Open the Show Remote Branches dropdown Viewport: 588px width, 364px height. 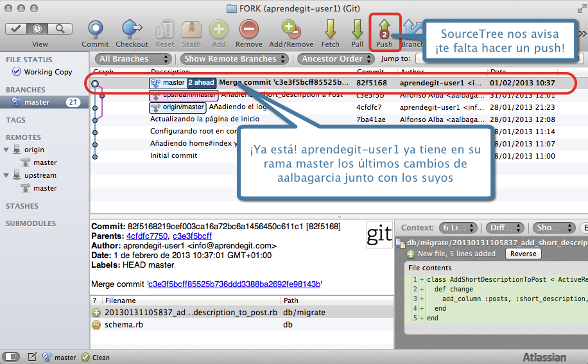[236, 59]
